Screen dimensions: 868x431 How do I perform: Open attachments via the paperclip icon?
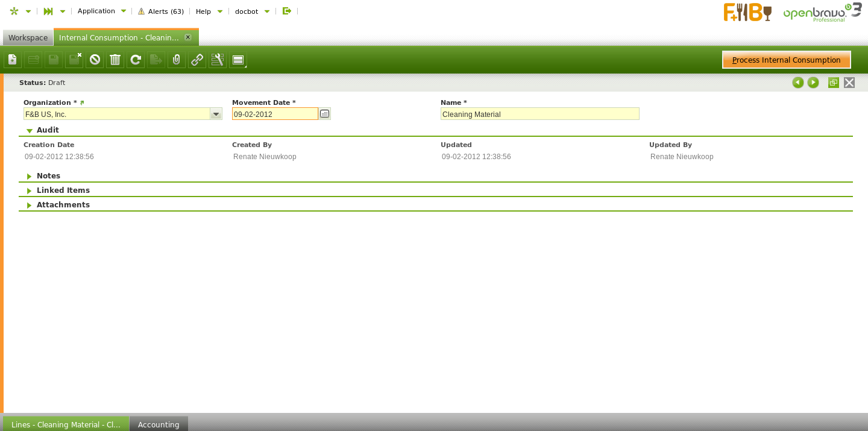[x=177, y=60]
